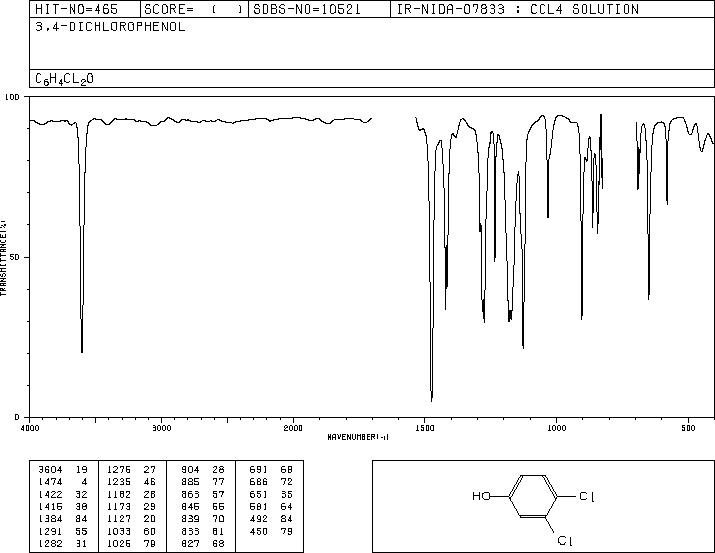Select the 450 peak table entry

tap(271, 532)
